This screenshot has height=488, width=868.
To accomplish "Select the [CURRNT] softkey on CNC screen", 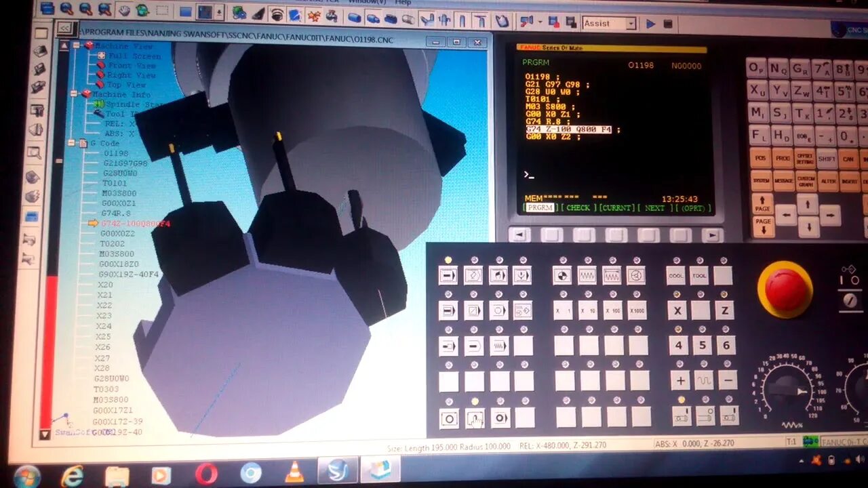I will click(x=616, y=208).
